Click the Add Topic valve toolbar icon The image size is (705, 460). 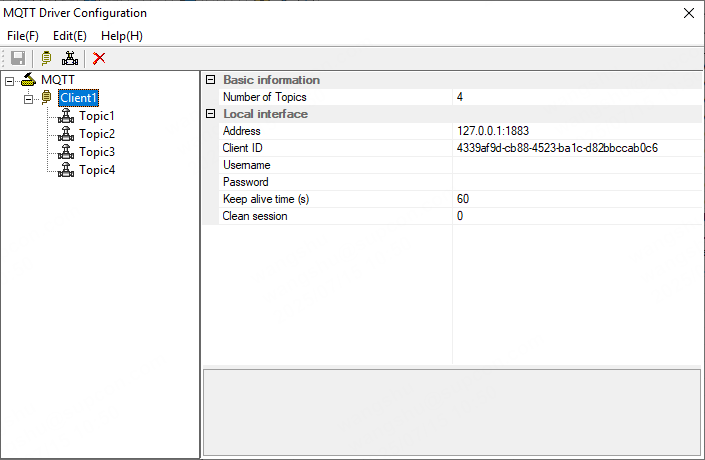point(70,58)
